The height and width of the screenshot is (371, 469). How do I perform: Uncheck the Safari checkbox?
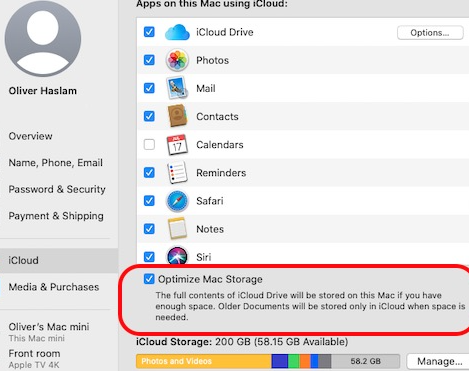149,201
